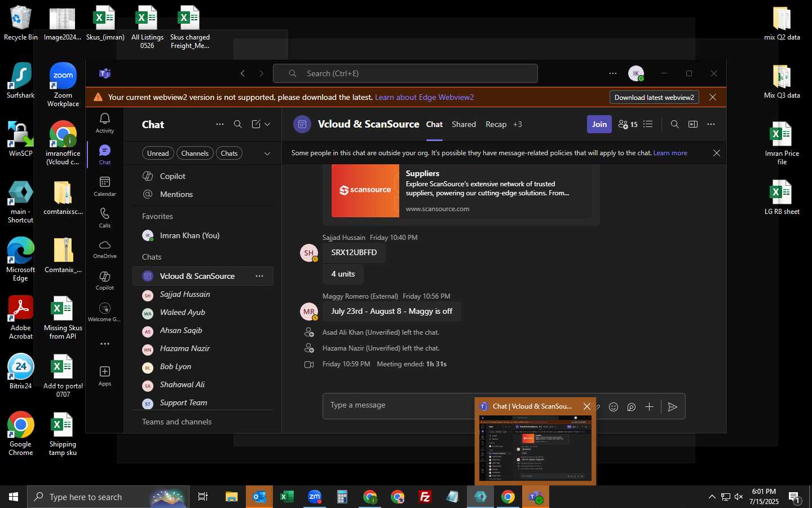
Task: Open Learn more policy link
Action: pos(670,153)
